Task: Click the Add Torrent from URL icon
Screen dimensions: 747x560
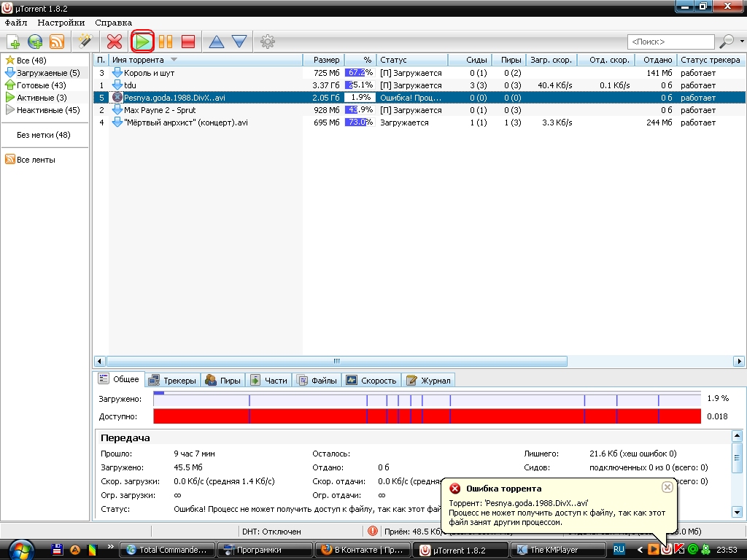Action: click(35, 42)
